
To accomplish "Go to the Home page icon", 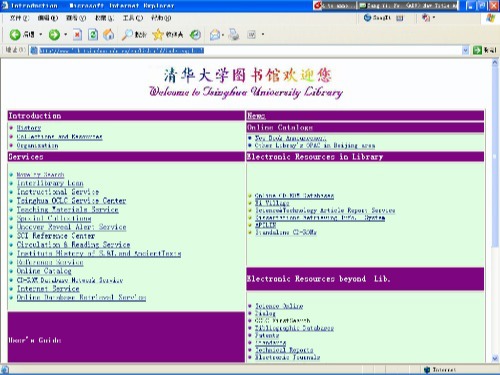I will pos(109,34).
